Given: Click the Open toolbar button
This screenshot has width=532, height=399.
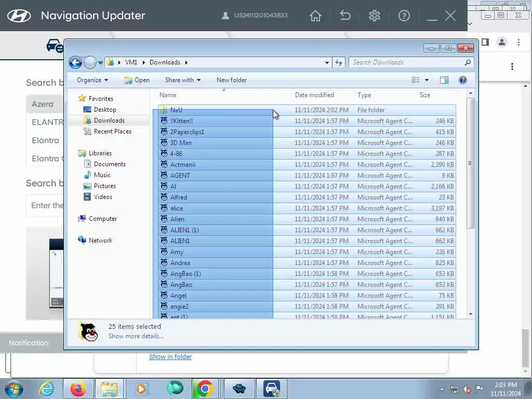Looking at the screenshot, I should tap(137, 80).
